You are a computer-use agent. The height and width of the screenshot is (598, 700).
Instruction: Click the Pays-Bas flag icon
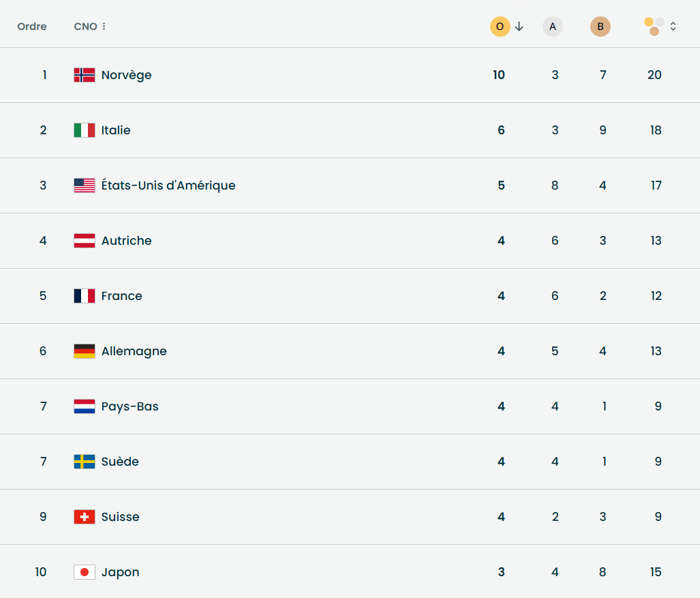(85, 406)
